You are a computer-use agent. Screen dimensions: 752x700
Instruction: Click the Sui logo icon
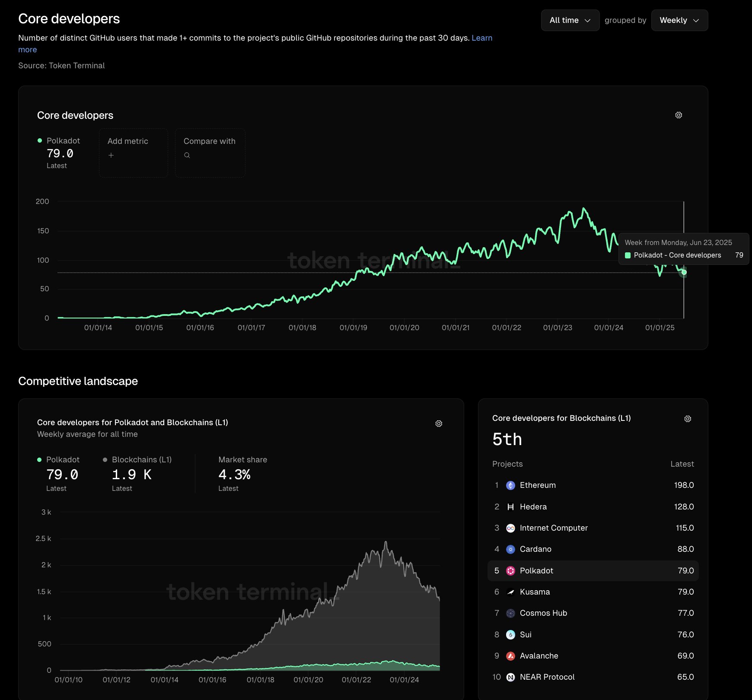[510, 635]
